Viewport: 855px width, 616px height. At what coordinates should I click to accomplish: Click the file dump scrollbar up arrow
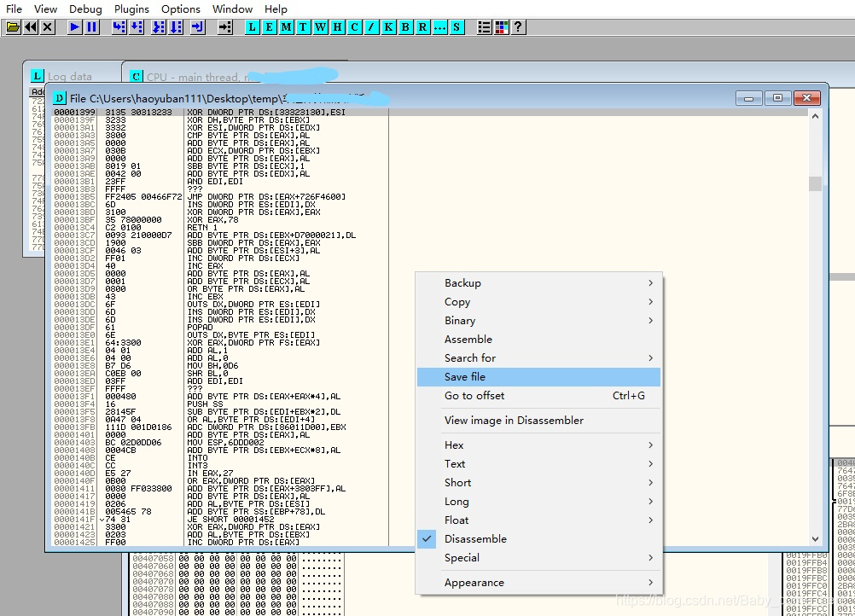(815, 116)
